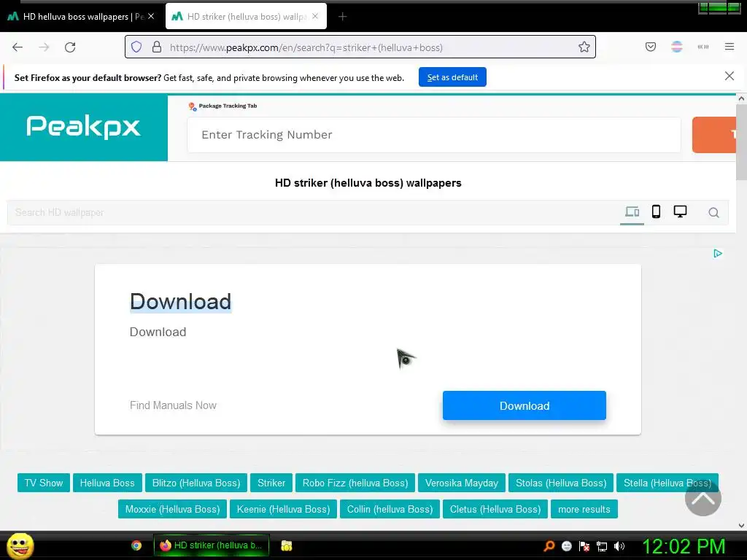Click the scrollbar up arrow

741,98
